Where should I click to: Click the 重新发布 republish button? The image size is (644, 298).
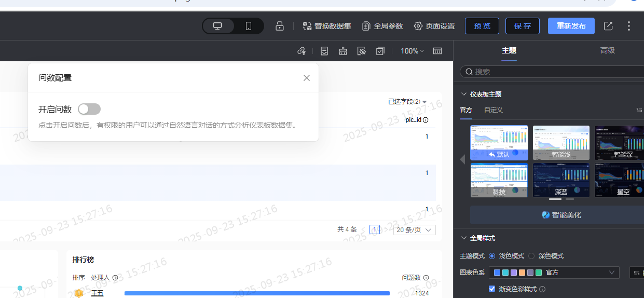tap(571, 26)
